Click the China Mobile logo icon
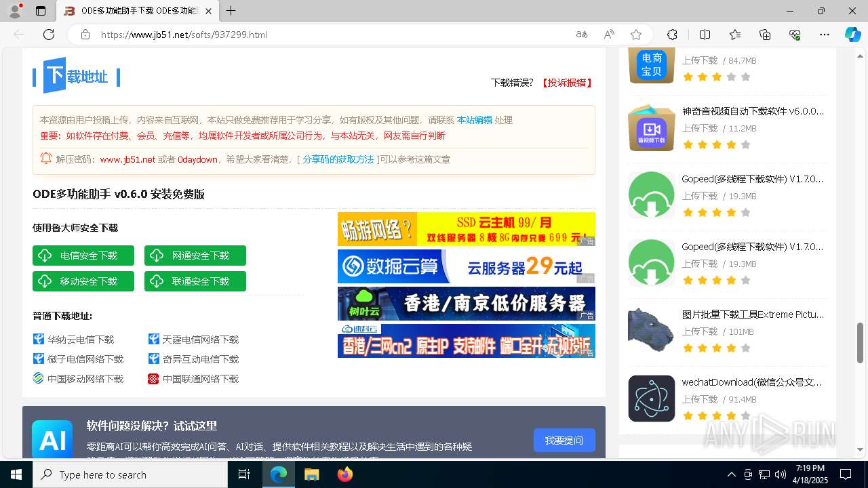This screenshot has width=868, height=488. (x=38, y=378)
